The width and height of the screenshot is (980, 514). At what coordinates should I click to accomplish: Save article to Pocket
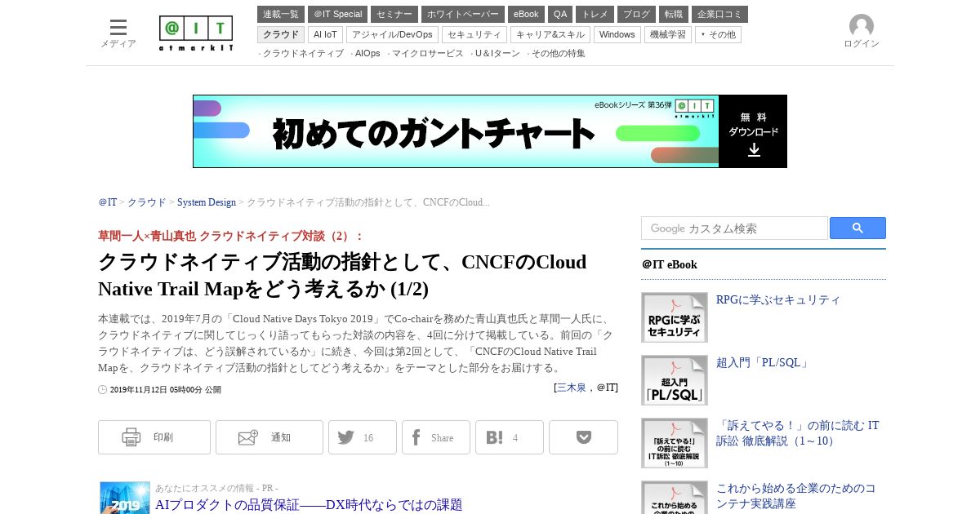pyautogui.click(x=583, y=437)
